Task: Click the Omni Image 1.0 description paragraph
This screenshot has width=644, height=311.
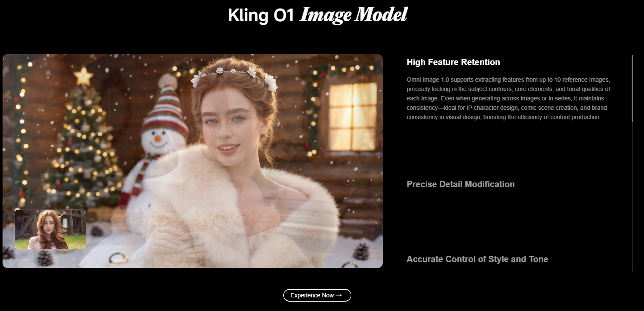Action: [x=508, y=98]
